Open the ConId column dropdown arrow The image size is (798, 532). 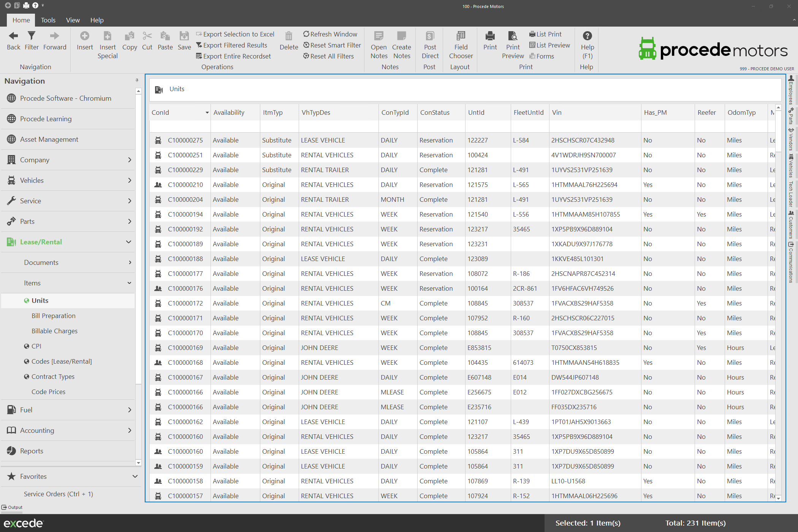[x=207, y=113]
